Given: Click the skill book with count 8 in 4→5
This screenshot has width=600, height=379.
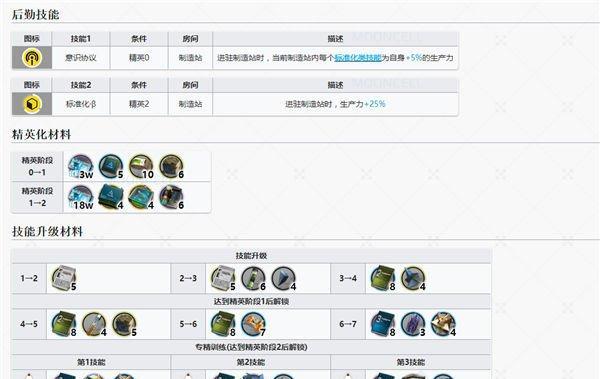Looking at the screenshot, I should [x=64, y=324].
